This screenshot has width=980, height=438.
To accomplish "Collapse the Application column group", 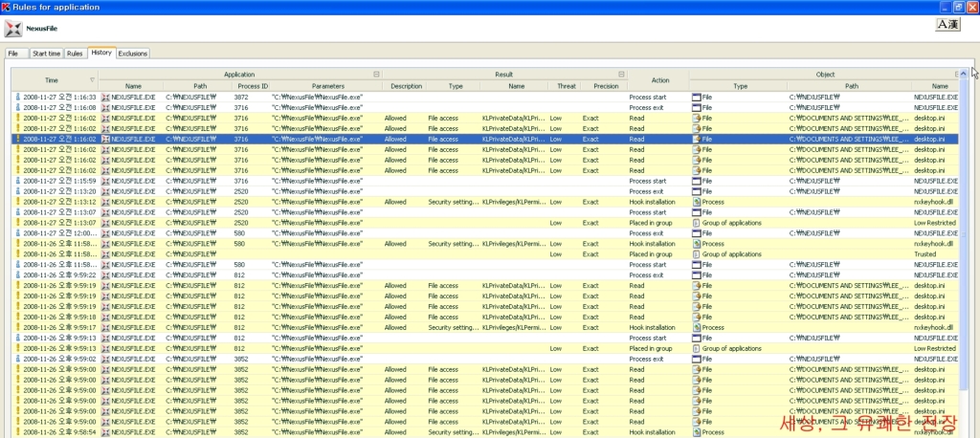I will tap(376, 75).
